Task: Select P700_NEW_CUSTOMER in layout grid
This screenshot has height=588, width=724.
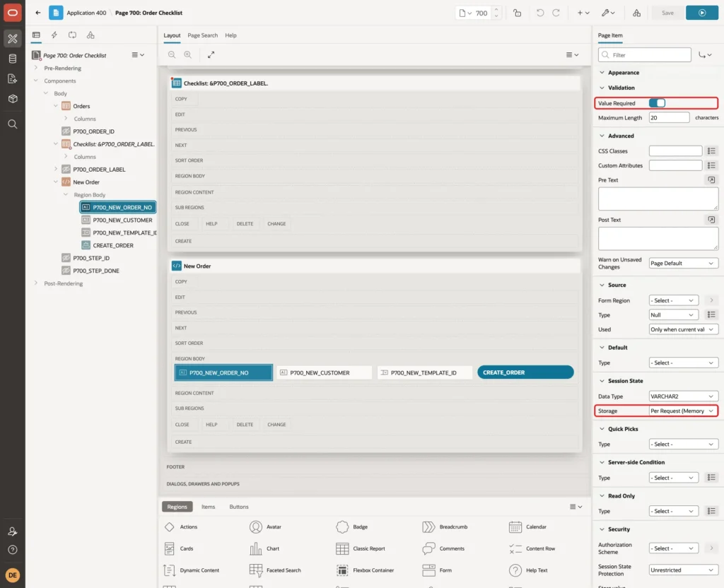Action: tap(324, 372)
